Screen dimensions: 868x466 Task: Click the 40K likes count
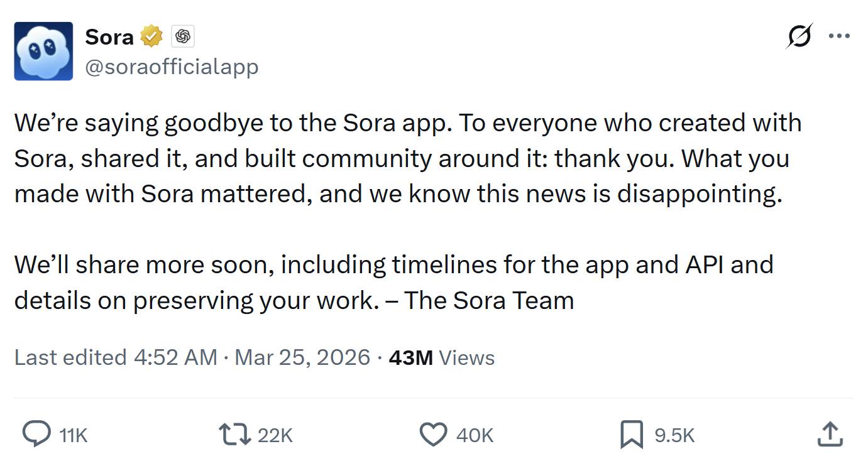475,435
